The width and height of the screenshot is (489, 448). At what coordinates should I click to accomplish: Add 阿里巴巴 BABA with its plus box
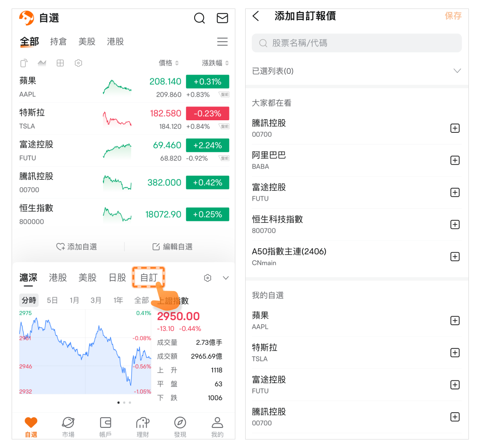(x=455, y=161)
